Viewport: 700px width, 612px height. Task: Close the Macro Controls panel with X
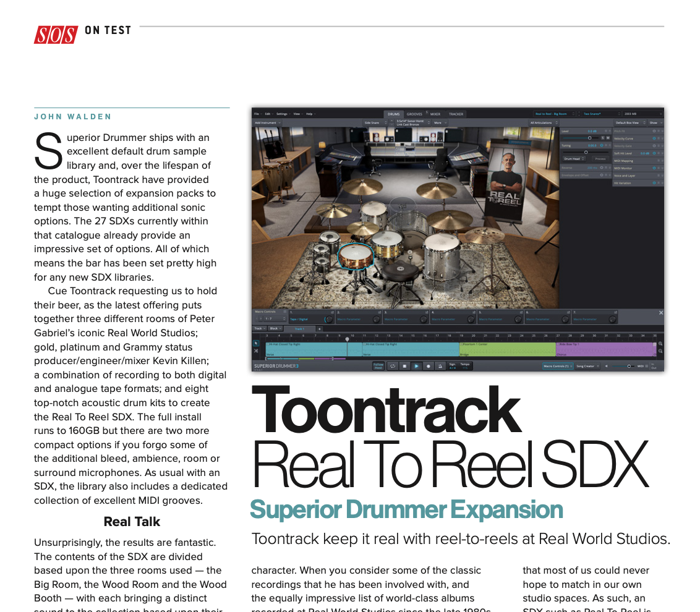click(x=660, y=313)
